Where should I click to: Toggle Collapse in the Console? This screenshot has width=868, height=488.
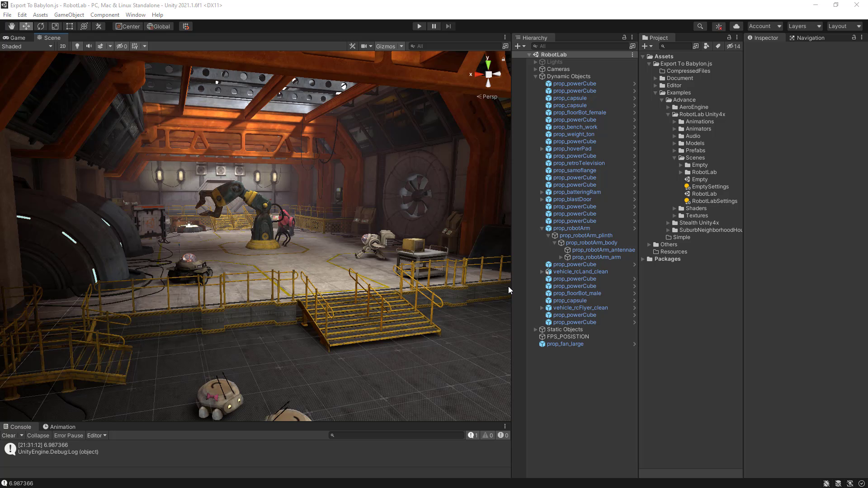pos(38,435)
